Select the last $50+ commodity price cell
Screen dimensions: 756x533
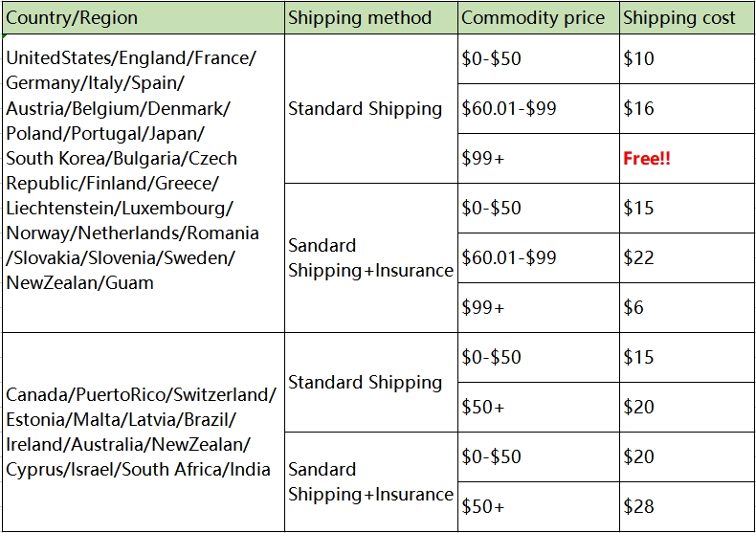[x=483, y=506]
